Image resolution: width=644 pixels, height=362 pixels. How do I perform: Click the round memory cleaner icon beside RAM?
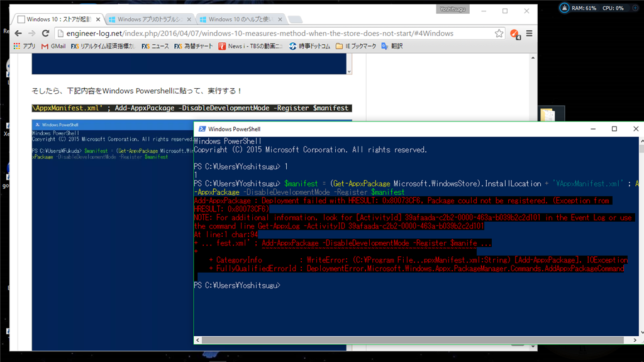click(x=564, y=8)
